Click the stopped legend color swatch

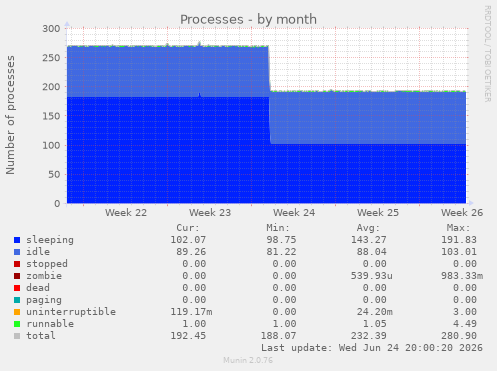pos(17,264)
